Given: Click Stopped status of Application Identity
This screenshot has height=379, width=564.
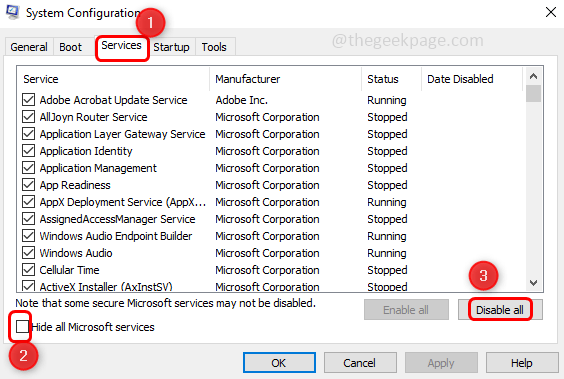Looking at the screenshot, I should [387, 151].
